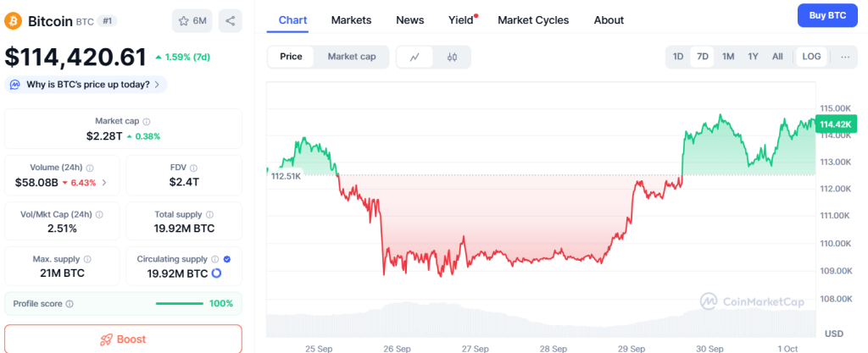Image resolution: width=868 pixels, height=353 pixels.
Task: Expand 'Why is BTC's price up today?'
Action: (86, 85)
